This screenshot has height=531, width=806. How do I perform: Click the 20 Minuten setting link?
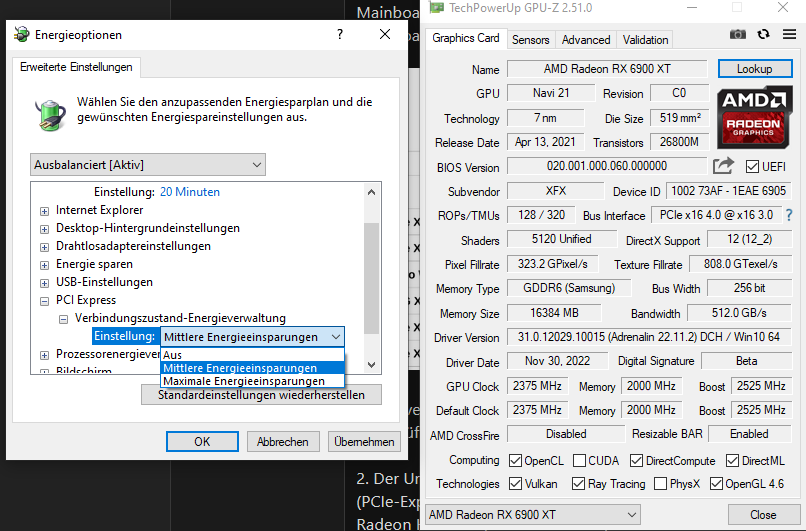(190, 192)
